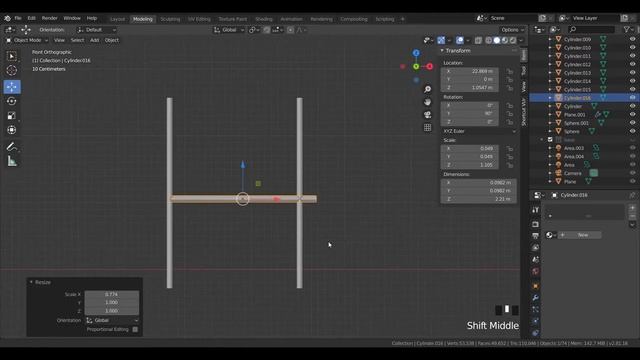Select the active Move tool
This screenshot has width=640, height=360.
12,87
